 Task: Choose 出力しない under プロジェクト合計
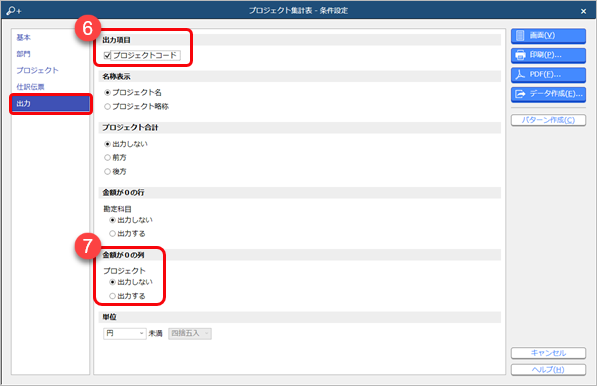coord(107,144)
